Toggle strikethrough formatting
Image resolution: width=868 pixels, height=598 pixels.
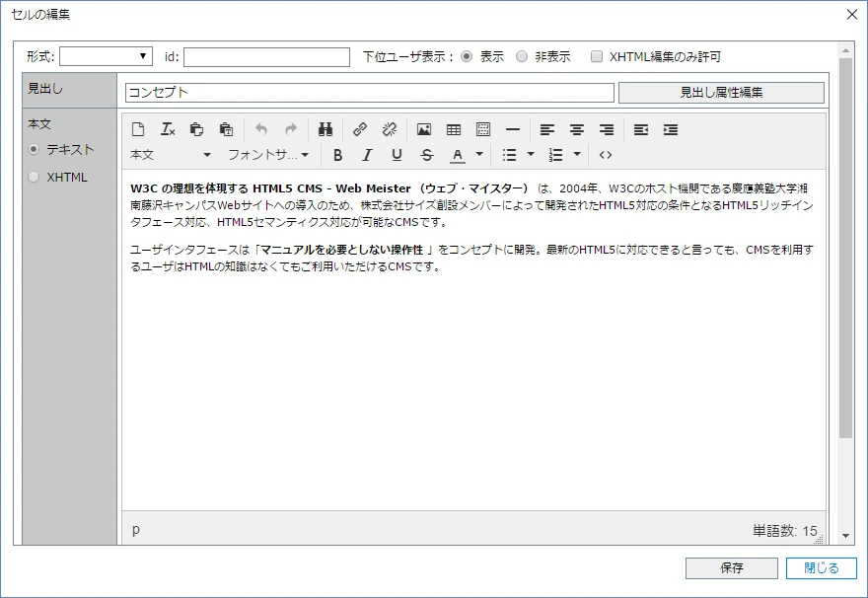427,155
